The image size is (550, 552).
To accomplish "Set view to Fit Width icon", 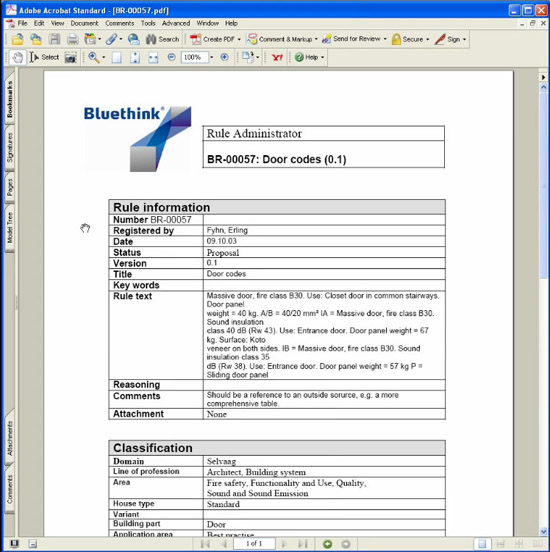I will click(x=153, y=57).
